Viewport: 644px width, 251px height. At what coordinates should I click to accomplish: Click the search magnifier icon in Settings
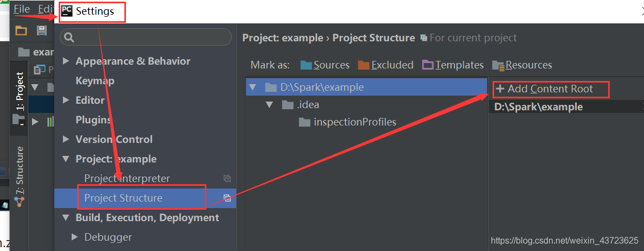point(70,37)
